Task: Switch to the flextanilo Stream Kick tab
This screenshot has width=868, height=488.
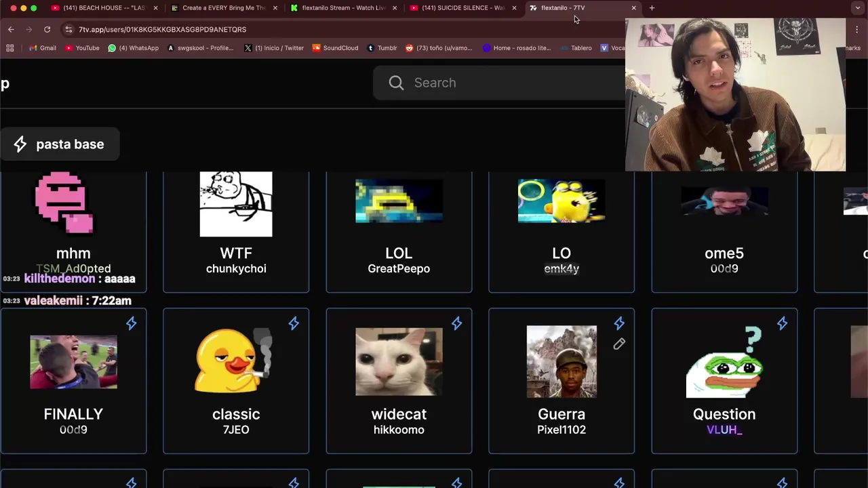Action: [x=343, y=8]
